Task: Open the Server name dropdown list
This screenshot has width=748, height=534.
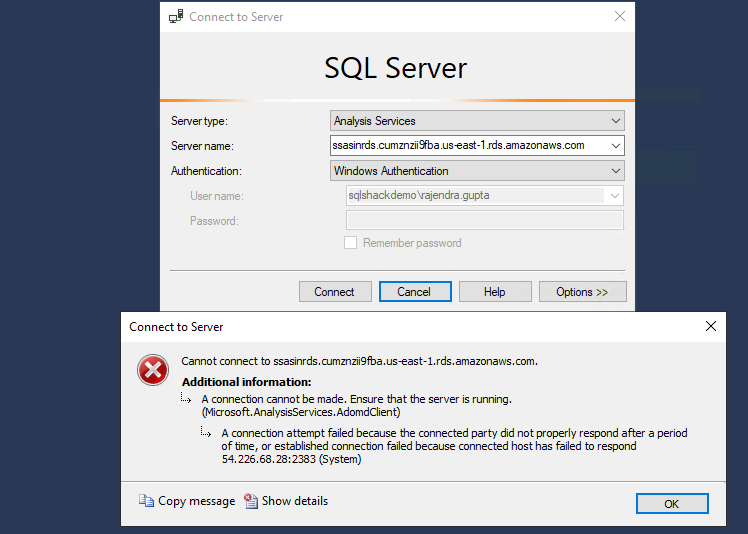Action: click(615, 146)
